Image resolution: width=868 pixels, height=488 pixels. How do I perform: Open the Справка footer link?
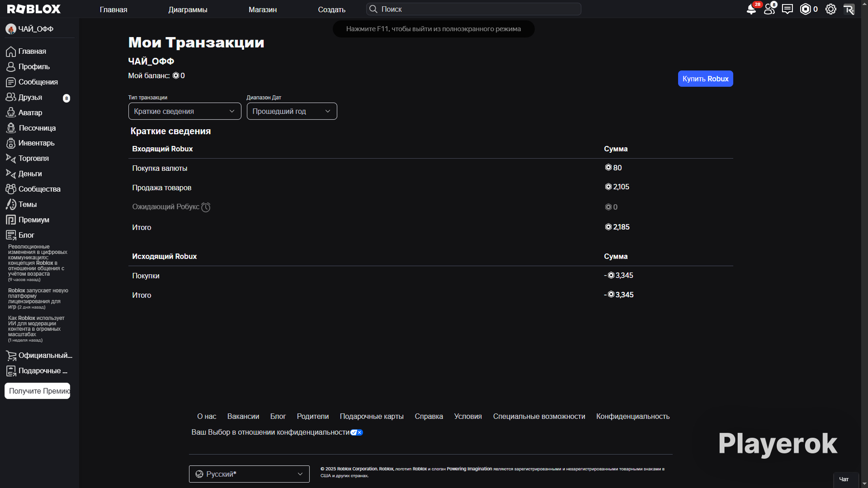click(x=429, y=416)
